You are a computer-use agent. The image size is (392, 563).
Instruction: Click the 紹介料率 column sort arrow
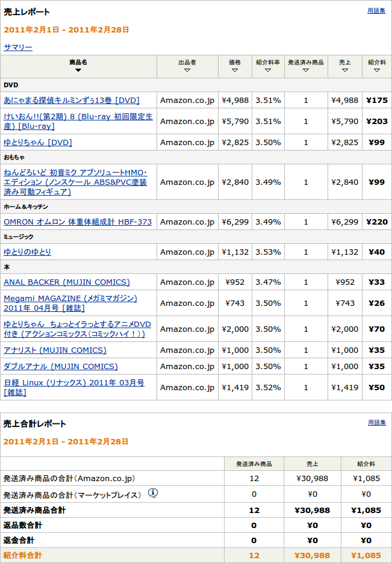tap(268, 70)
